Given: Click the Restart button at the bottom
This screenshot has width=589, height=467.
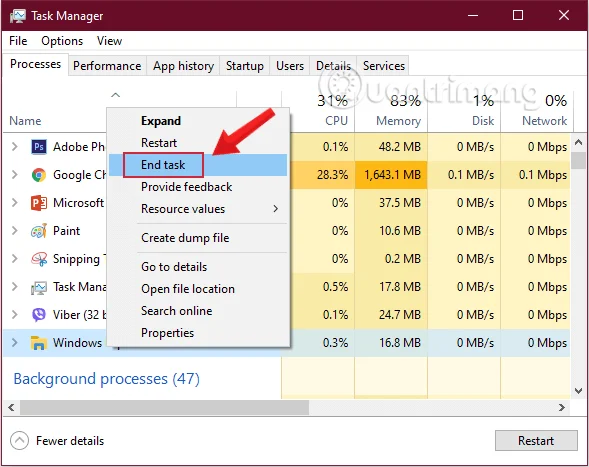Looking at the screenshot, I should coord(536,440).
